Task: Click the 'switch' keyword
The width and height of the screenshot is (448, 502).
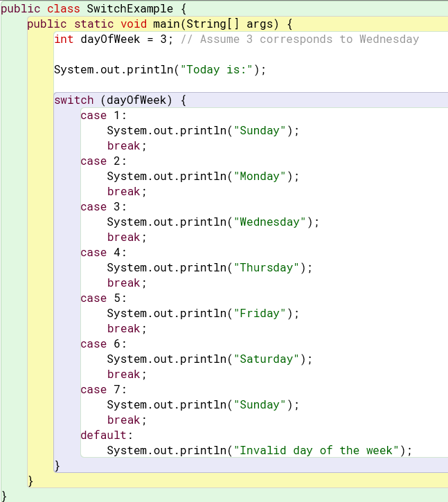Action: click(x=73, y=100)
